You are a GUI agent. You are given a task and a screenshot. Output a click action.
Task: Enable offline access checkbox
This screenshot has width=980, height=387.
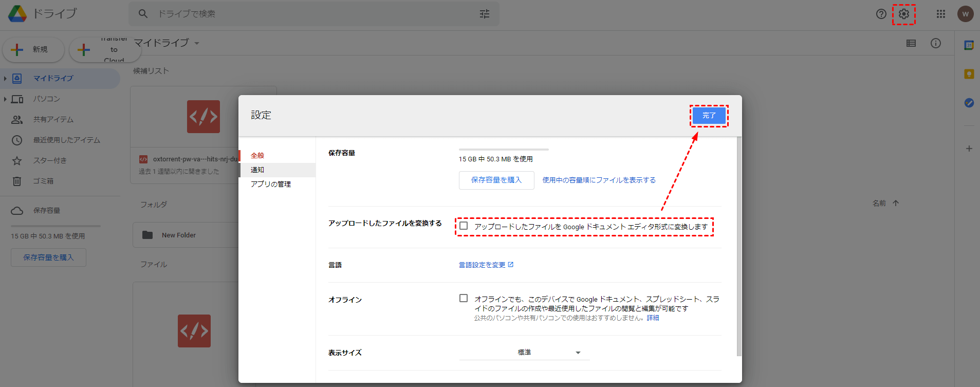464,298
